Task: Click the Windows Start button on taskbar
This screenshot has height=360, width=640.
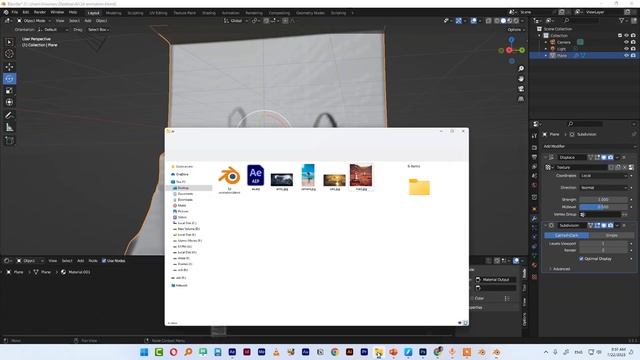Action: coord(144,352)
